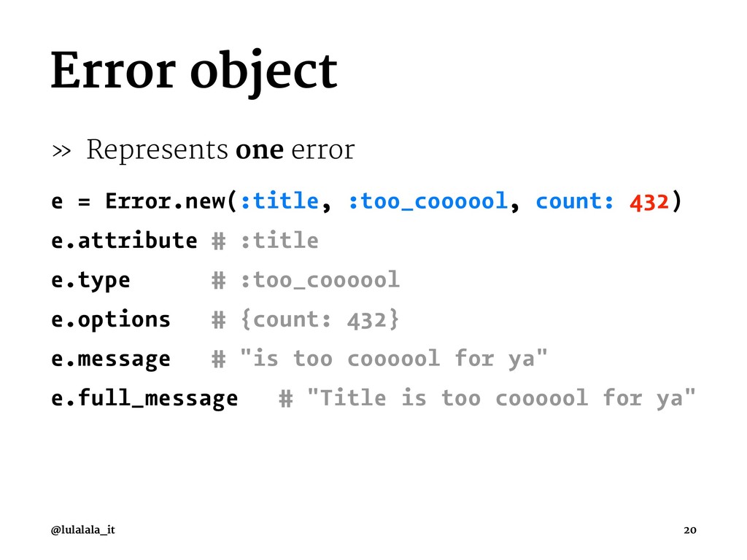Click the slide number 20

click(x=690, y=531)
